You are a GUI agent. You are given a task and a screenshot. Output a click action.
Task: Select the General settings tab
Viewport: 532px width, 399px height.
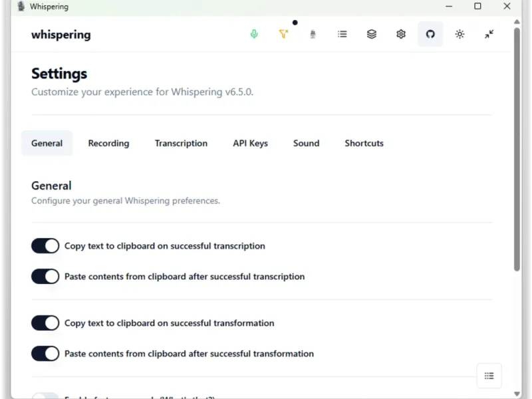click(47, 143)
